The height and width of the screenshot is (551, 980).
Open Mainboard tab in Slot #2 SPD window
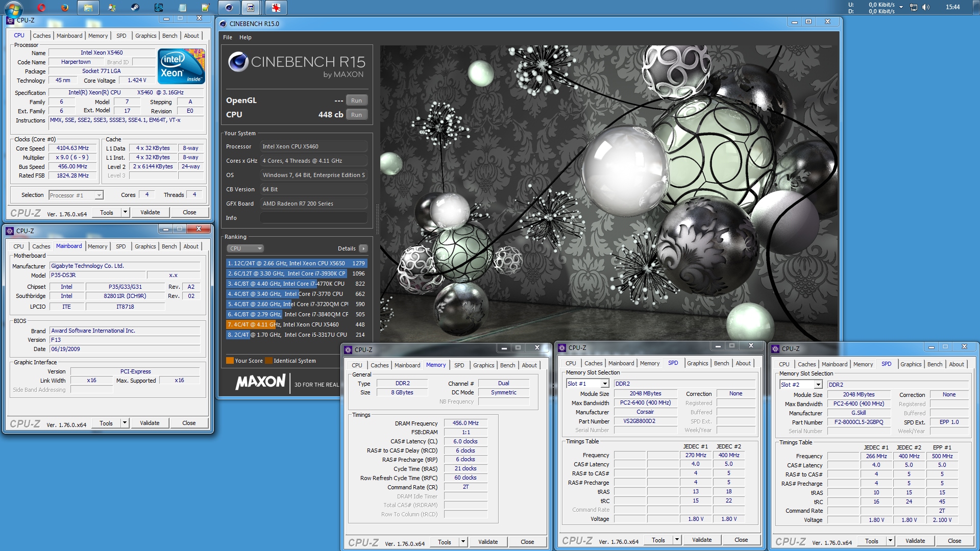point(835,364)
